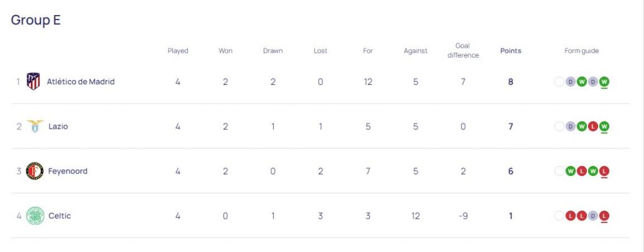Click the Group E heading

tap(36, 20)
